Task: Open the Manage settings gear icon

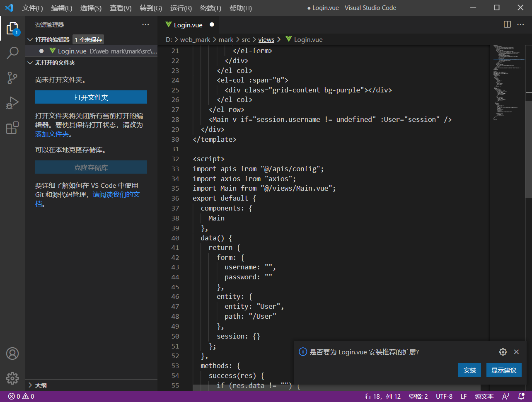Action: pos(12,378)
